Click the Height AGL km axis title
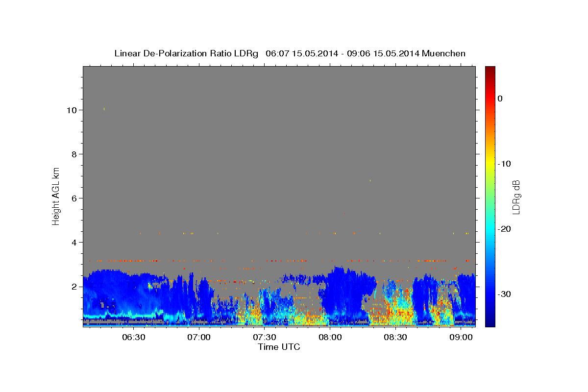Screen dimensions: 588x392 tap(56, 196)
